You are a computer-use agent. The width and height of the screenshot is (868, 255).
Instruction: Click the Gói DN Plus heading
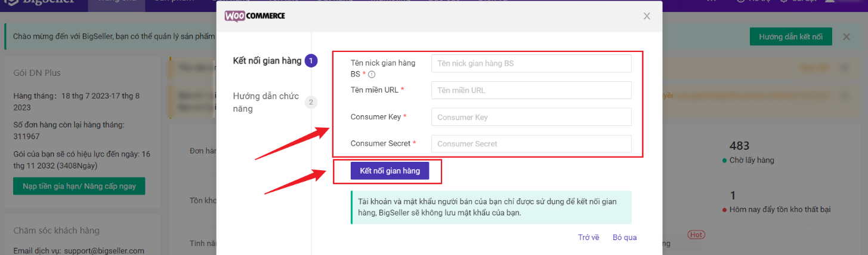37,73
